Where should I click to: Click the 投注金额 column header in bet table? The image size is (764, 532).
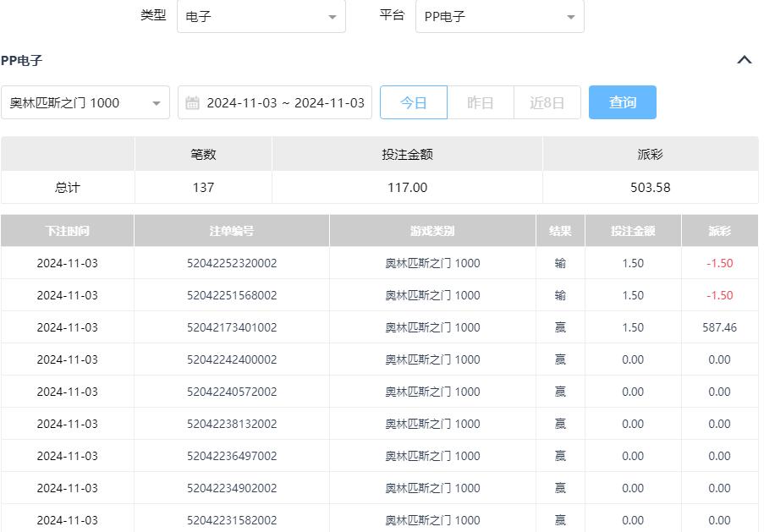[x=632, y=231]
